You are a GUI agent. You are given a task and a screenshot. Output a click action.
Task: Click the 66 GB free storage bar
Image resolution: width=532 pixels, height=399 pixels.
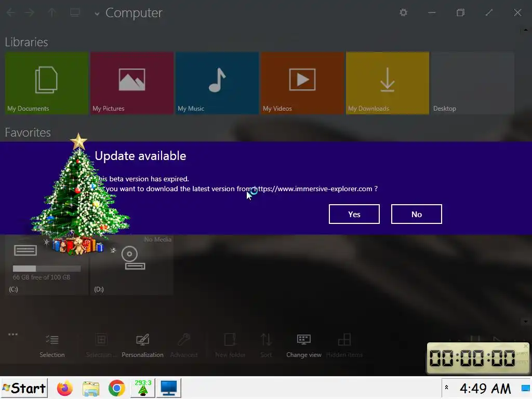46,269
